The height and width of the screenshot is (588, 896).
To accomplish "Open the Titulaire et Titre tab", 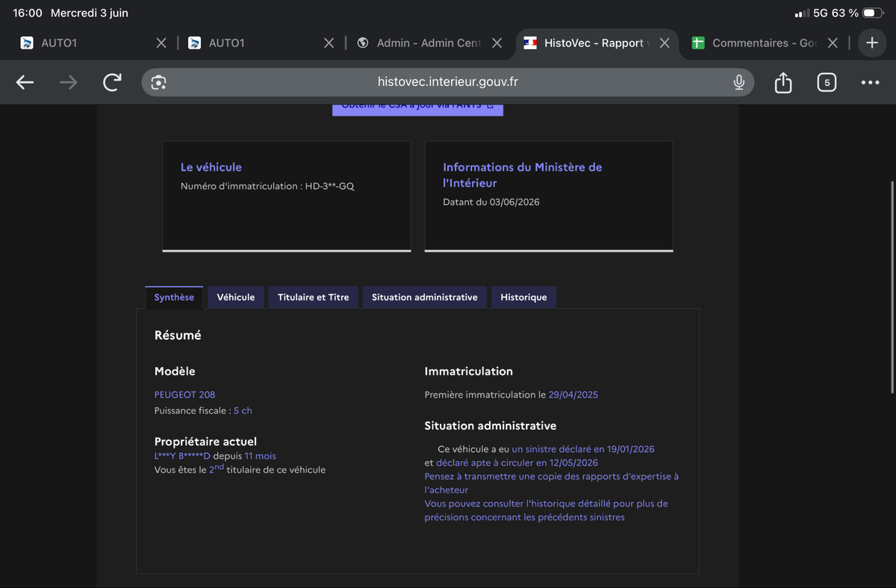I will [314, 297].
